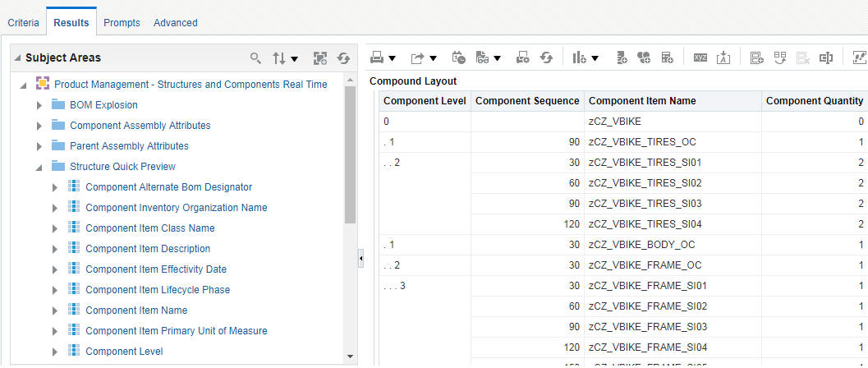Switch to the Criteria tab

tap(23, 23)
